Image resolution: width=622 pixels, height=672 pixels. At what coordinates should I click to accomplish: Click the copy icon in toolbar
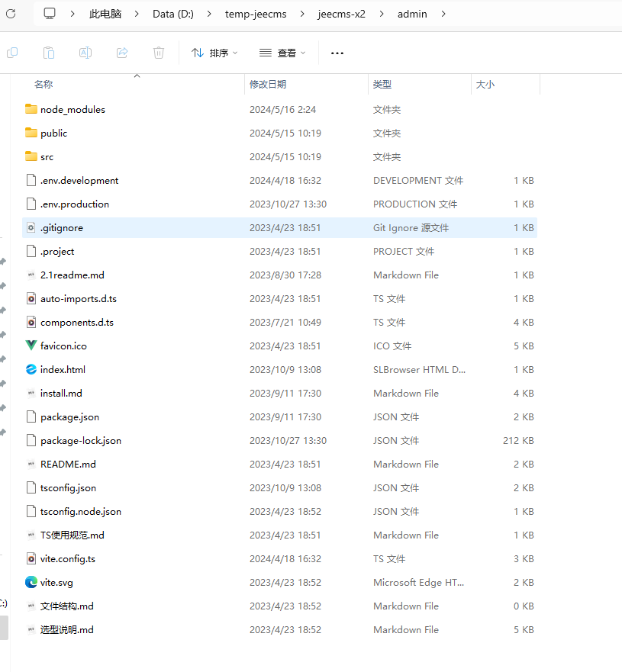click(x=12, y=53)
